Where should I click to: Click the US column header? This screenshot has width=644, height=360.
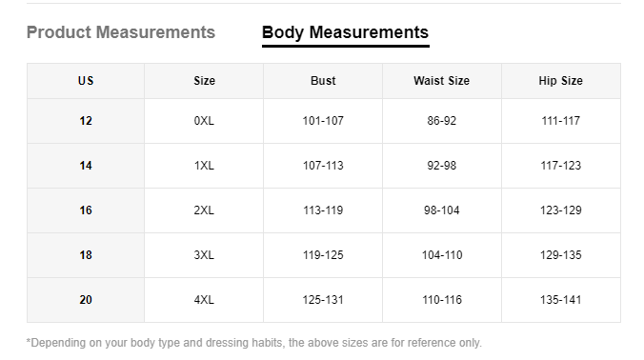tap(86, 81)
